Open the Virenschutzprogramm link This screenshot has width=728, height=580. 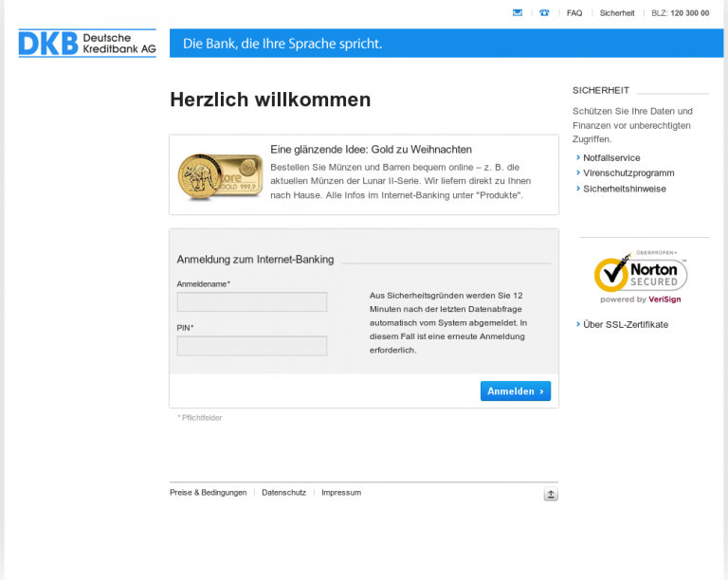click(x=628, y=173)
